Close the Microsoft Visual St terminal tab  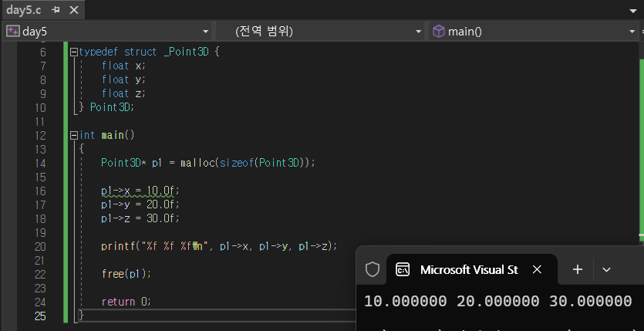click(537, 269)
